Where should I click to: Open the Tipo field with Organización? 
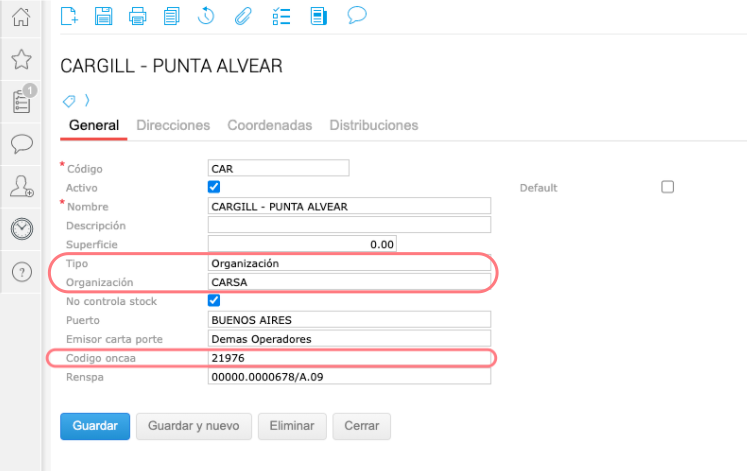tap(349, 263)
